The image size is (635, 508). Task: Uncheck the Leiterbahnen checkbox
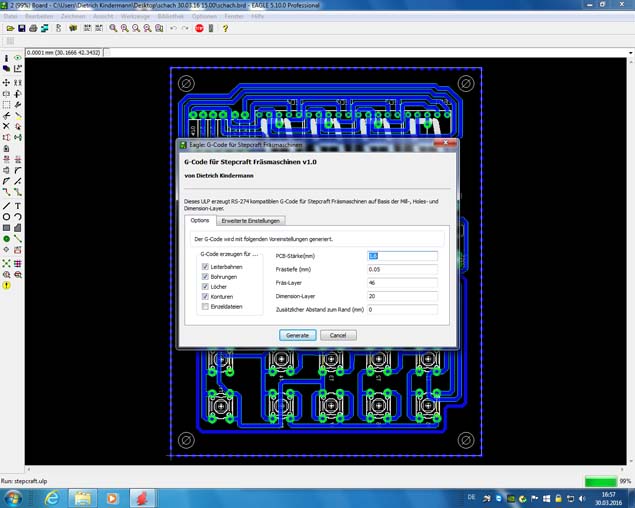point(205,267)
